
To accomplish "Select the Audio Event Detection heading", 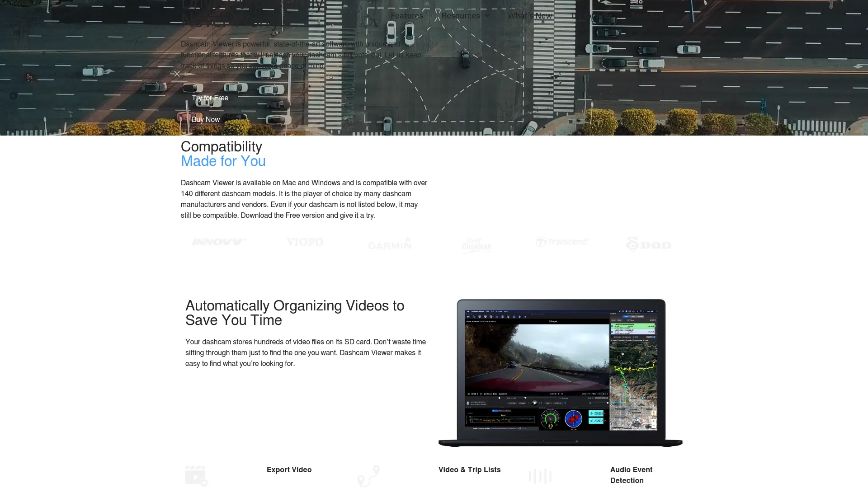I will coord(631,475).
